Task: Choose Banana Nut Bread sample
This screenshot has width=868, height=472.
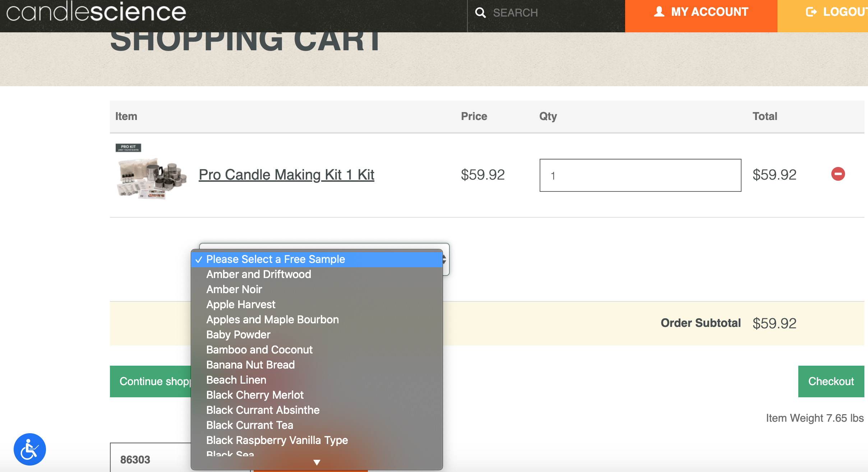Action: (x=317, y=365)
